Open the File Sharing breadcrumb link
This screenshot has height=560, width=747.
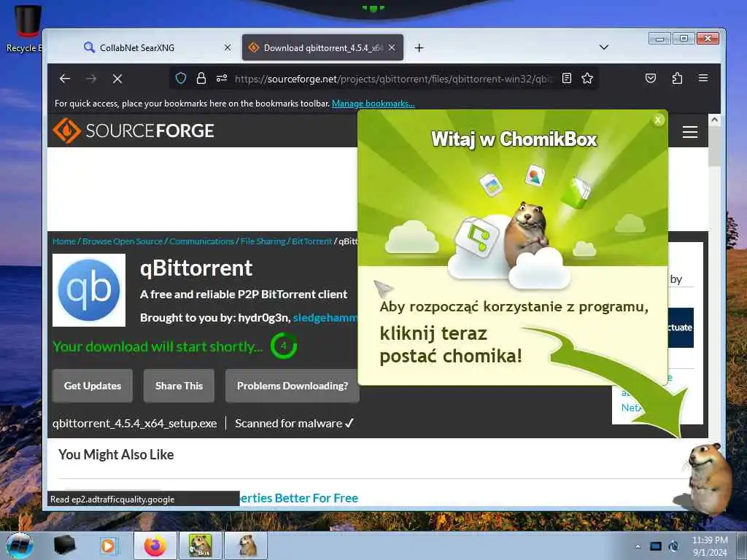click(x=263, y=241)
